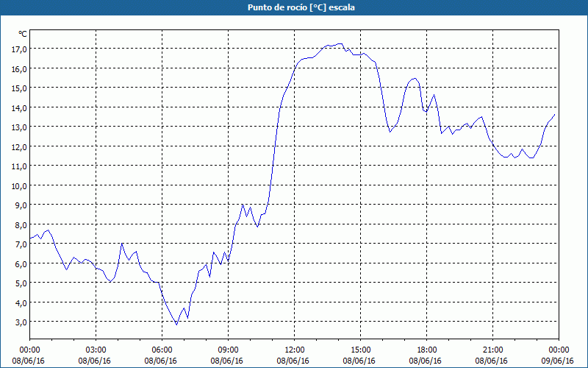Pick the 21:00 time label
The image size is (588, 368).
492,350
